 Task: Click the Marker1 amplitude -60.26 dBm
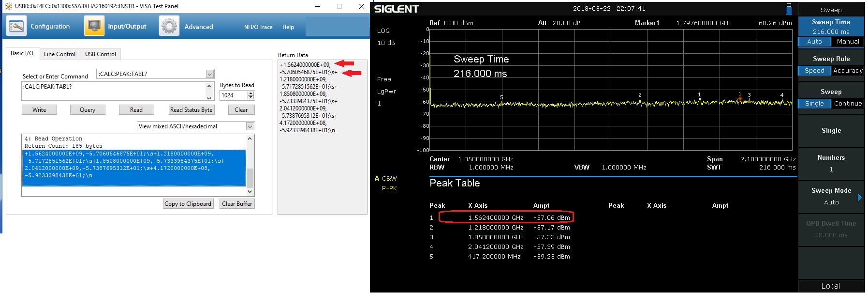pos(774,23)
